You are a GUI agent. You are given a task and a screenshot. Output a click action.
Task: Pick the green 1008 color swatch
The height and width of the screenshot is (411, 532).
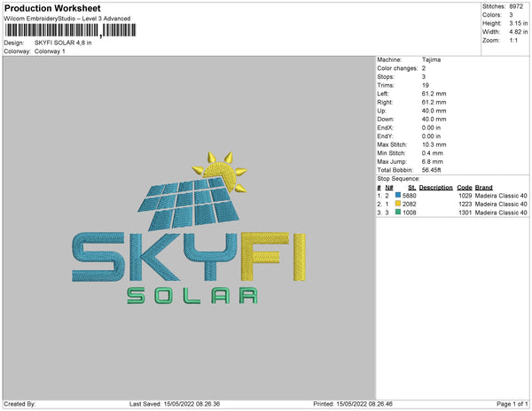point(398,213)
